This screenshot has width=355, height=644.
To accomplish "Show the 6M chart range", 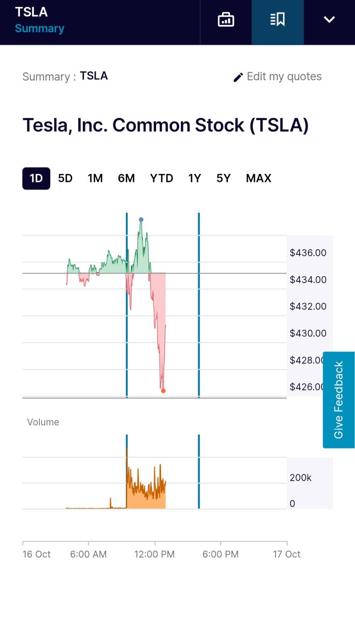I will pos(126,178).
